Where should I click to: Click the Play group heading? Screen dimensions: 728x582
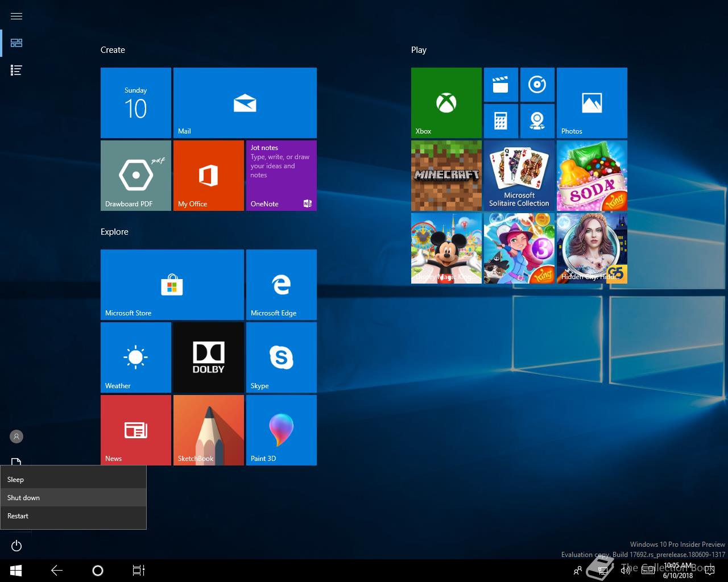click(419, 50)
